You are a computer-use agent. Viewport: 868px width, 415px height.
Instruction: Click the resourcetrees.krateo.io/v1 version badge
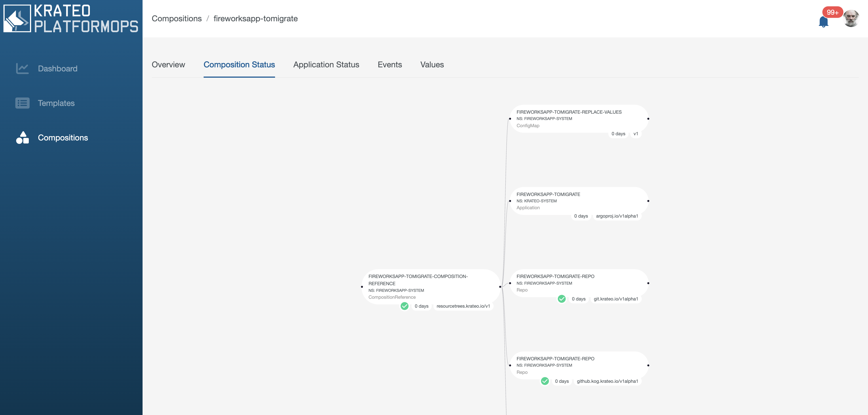(x=463, y=306)
